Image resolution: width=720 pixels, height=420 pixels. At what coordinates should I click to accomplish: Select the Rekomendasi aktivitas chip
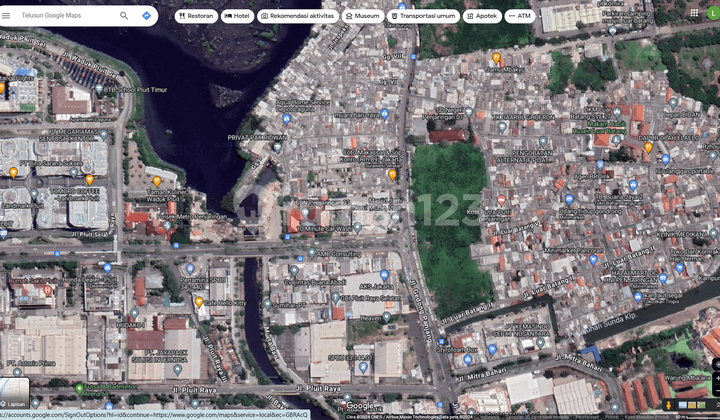pos(298,16)
